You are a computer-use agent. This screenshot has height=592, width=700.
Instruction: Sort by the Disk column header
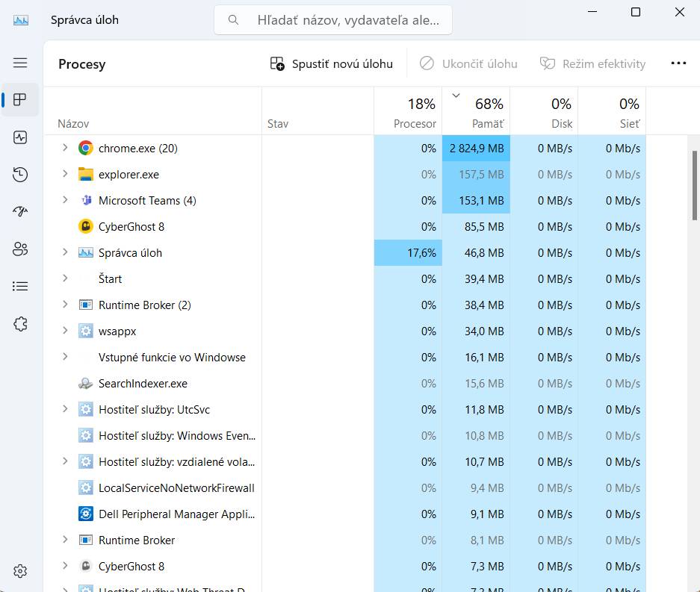tap(544, 111)
